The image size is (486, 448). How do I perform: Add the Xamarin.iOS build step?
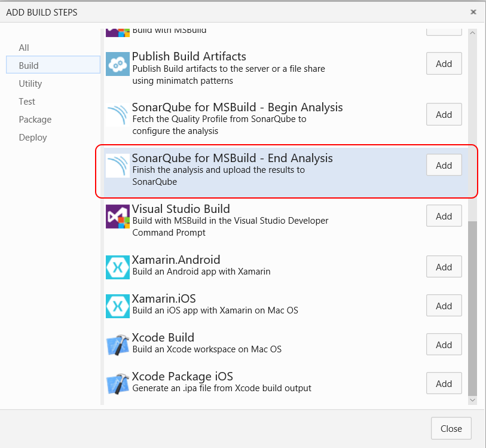444,306
